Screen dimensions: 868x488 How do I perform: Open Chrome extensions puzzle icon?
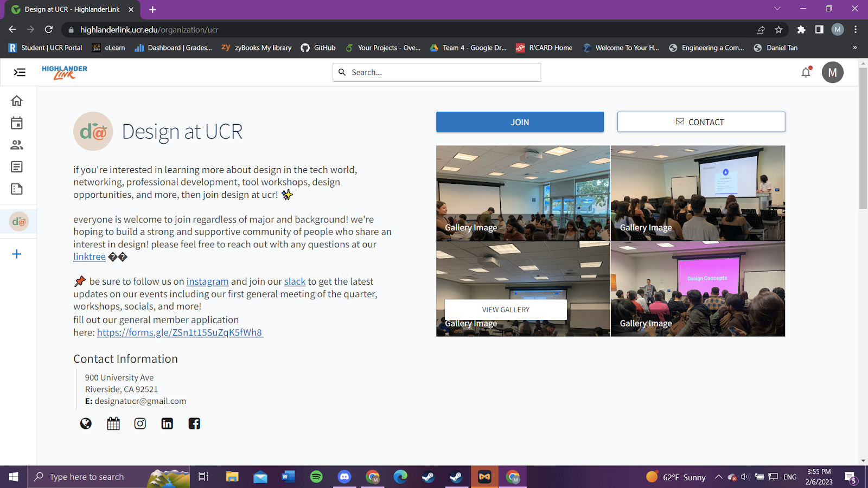(x=801, y=30)
